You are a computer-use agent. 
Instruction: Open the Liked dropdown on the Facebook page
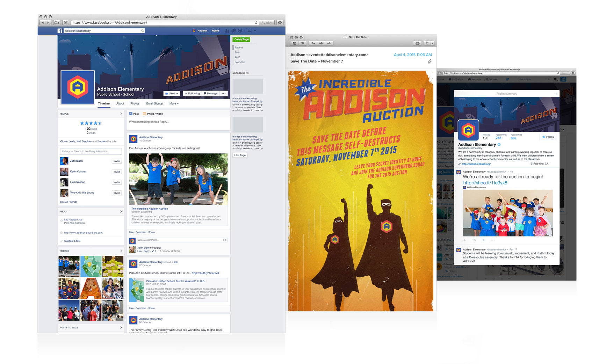[172, 94]
